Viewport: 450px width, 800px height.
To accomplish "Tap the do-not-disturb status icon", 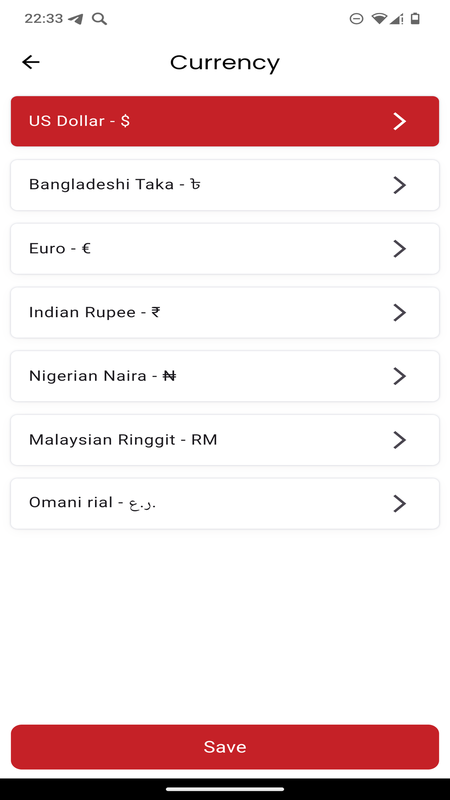I will [356, 19].
